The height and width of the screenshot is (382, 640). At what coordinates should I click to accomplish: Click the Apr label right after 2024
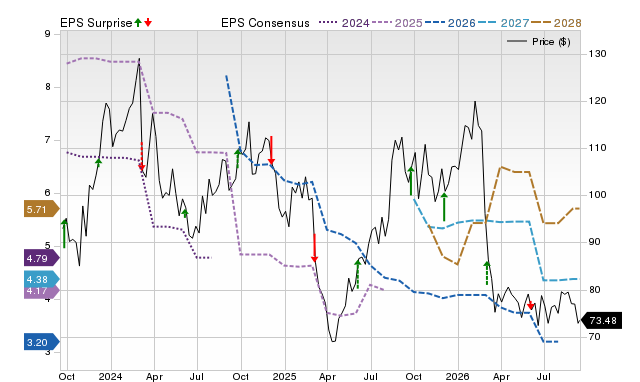[154, 376]
